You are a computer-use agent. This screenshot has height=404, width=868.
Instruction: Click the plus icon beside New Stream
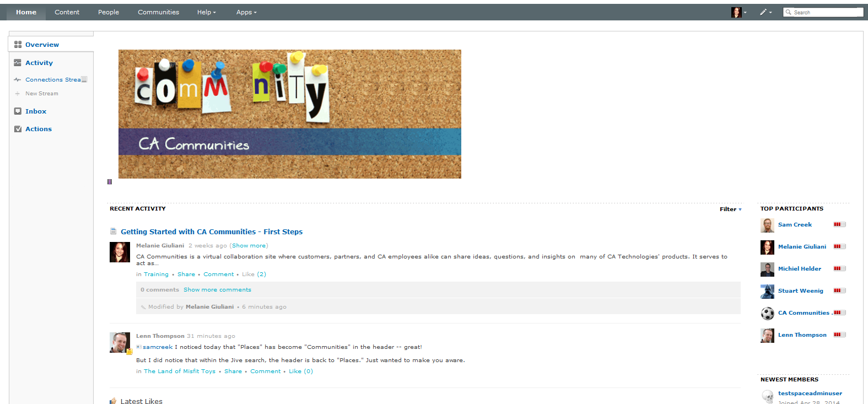(18, 94)
